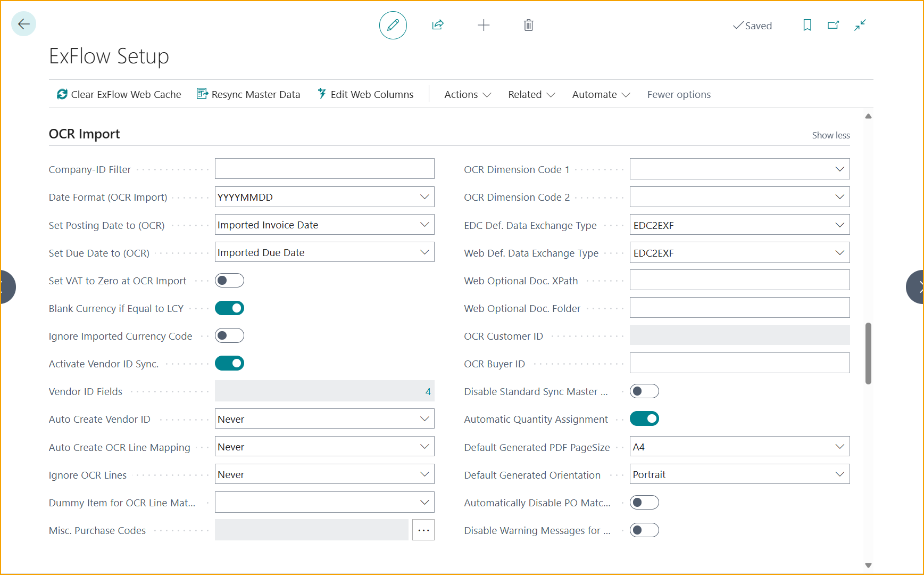This screenshot has width=924, height=575.
Task: Click the OCR Buyer ID field
Action: (739, 363)
